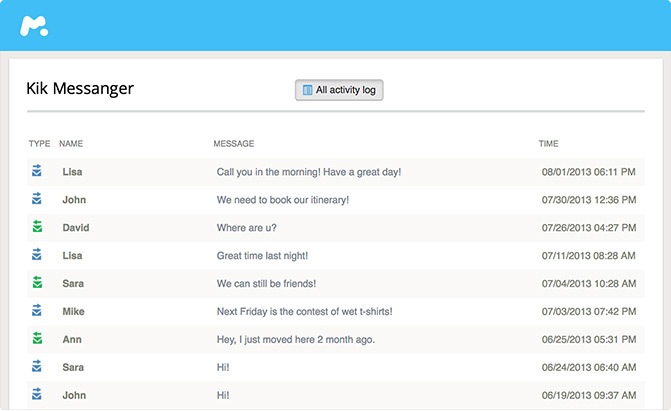Click timestamp 08/01/2013 06:11 PM
Viewport: 671px width, 411px height.
tap(588, 172)
